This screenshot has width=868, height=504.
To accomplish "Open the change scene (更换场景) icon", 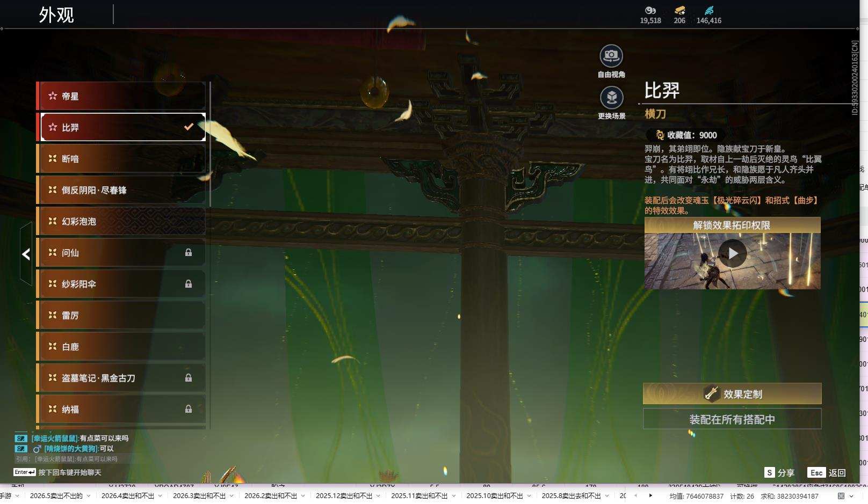I will (x=611, y=98).
